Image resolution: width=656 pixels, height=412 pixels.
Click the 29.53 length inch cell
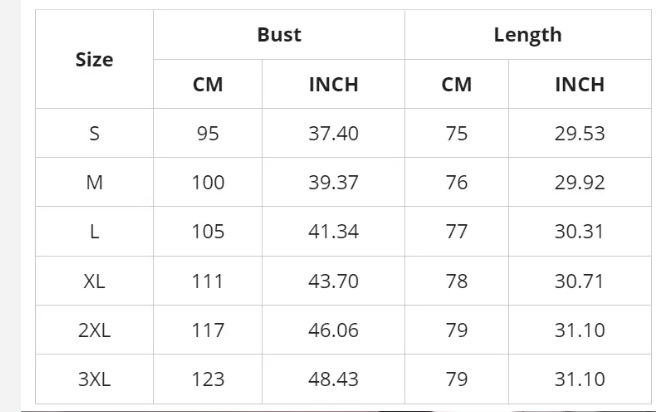pyautogui.click(x=579, y=134)
